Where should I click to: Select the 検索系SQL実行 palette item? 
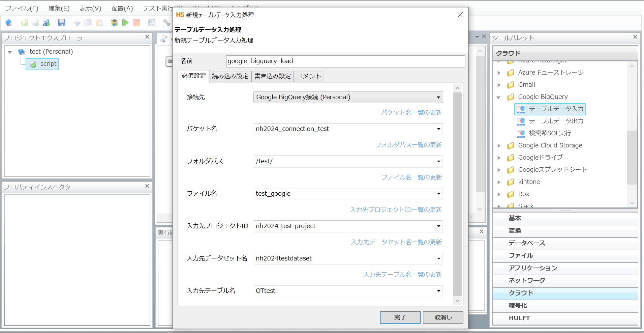point(544,133)
